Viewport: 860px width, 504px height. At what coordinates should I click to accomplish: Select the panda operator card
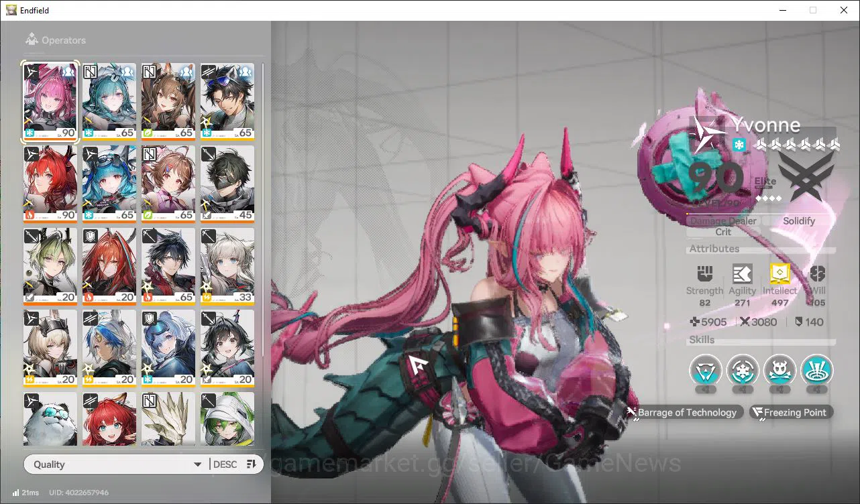pyautogui.click(x=50, y=419)
